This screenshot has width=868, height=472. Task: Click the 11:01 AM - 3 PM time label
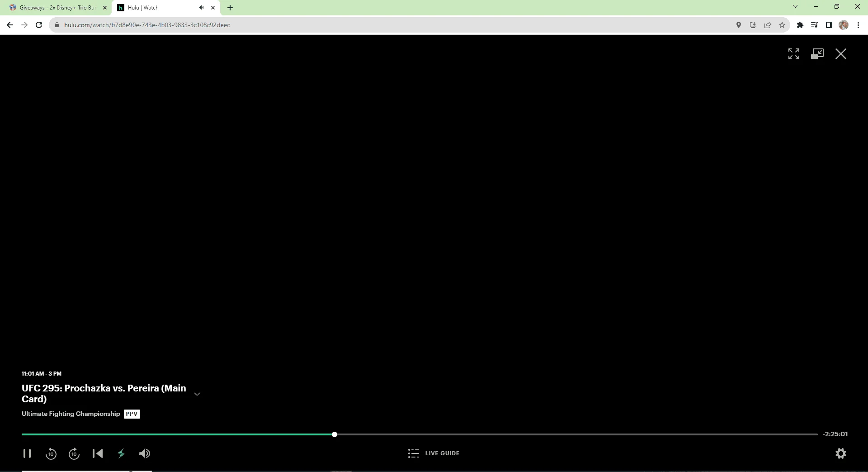pyautogui.click(x=42, y=374)
